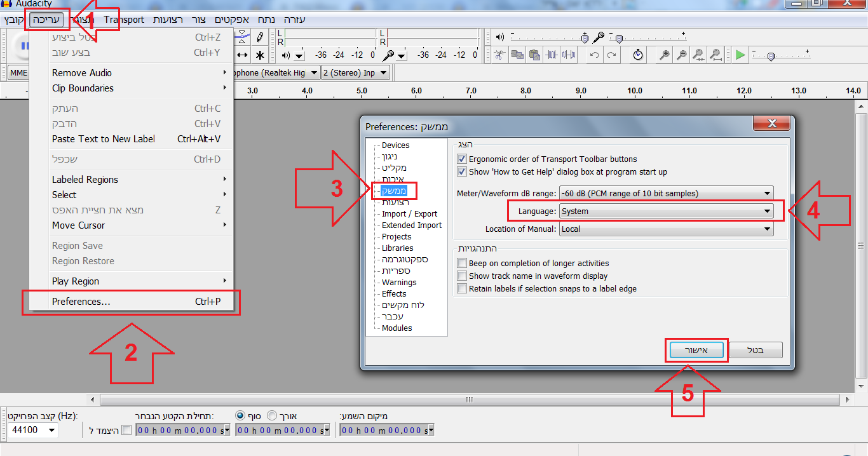Click the Trim audio icon
868x456 pixels.
552,55
